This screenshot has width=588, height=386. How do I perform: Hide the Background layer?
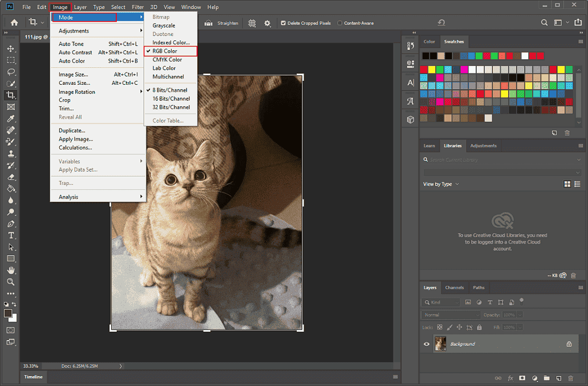(426, 343)
